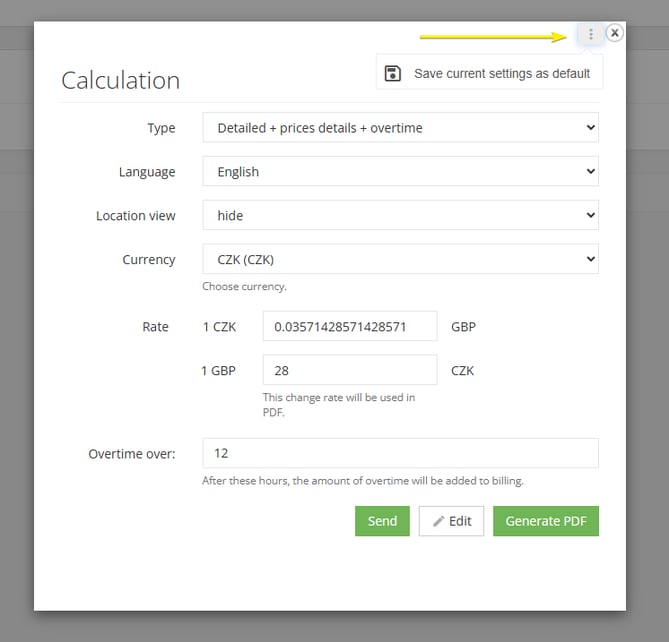The width and height of the screenshot is (669, 642).
Task: Close the Calculation dialog with X
Action: click(614, 33)
